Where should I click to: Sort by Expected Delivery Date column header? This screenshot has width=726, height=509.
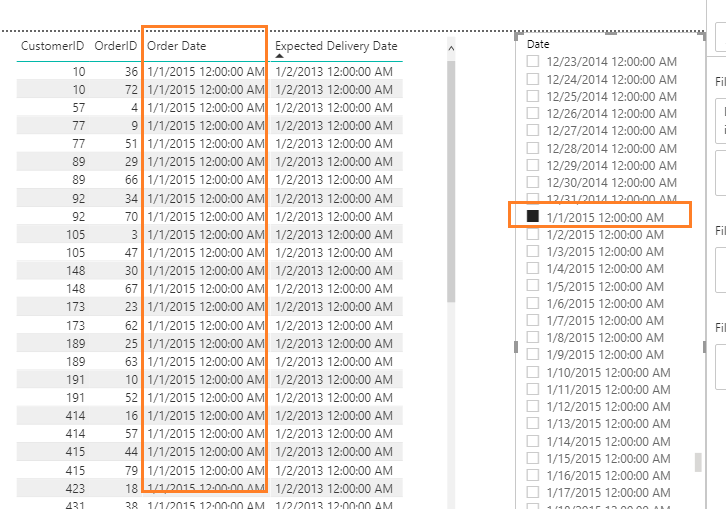pyautogui.click(x=336, y=46)
